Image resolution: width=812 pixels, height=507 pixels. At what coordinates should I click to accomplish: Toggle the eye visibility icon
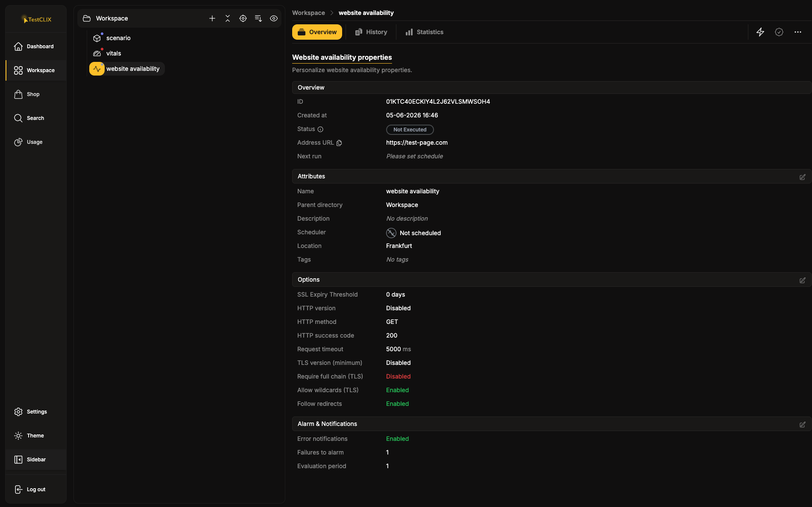274,18
